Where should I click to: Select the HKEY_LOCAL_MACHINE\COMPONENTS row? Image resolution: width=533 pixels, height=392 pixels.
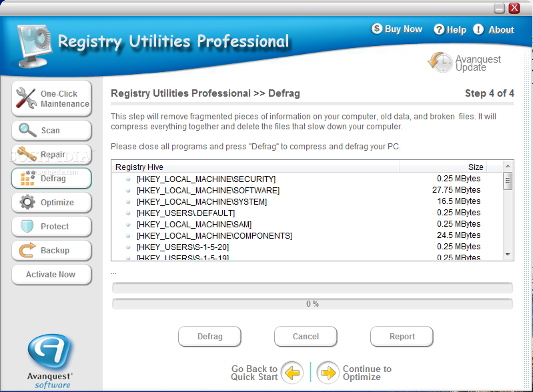tap(307, 235)
